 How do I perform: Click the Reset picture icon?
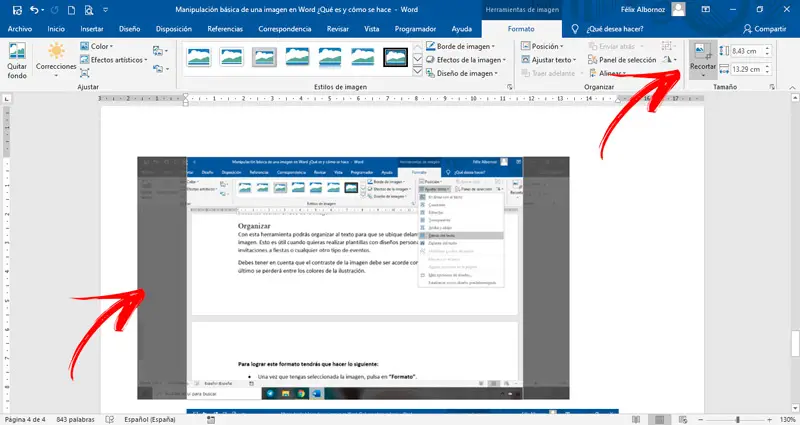[x=160, y=68]
